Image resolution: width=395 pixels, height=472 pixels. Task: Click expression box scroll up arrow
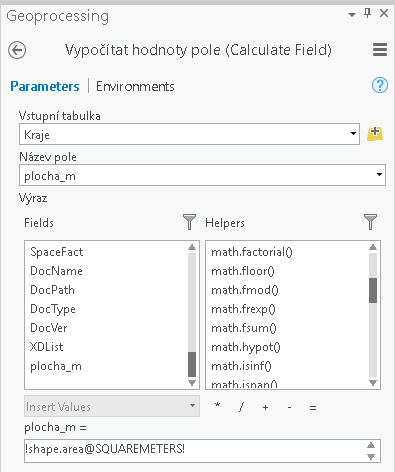(371, 445)
